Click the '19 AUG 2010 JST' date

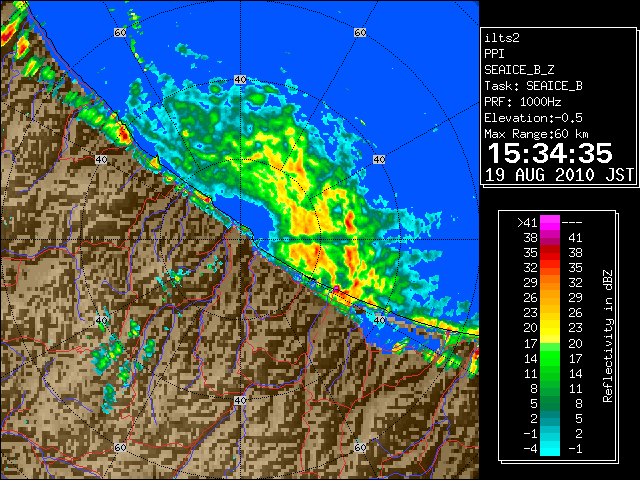[559, 175]
